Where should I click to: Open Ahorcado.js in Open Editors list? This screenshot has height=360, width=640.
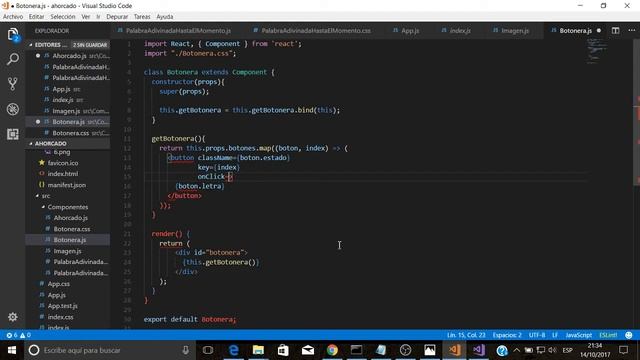[69, 56]
